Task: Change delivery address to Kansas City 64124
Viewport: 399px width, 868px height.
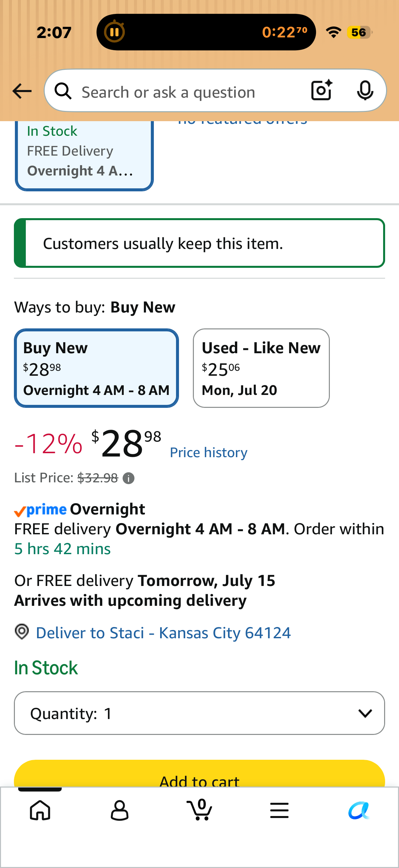Action: tap(163, 633)
